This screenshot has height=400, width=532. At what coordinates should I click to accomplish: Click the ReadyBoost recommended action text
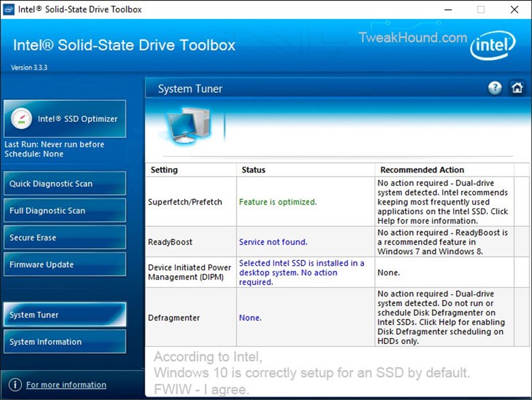(x=443, y=242)
